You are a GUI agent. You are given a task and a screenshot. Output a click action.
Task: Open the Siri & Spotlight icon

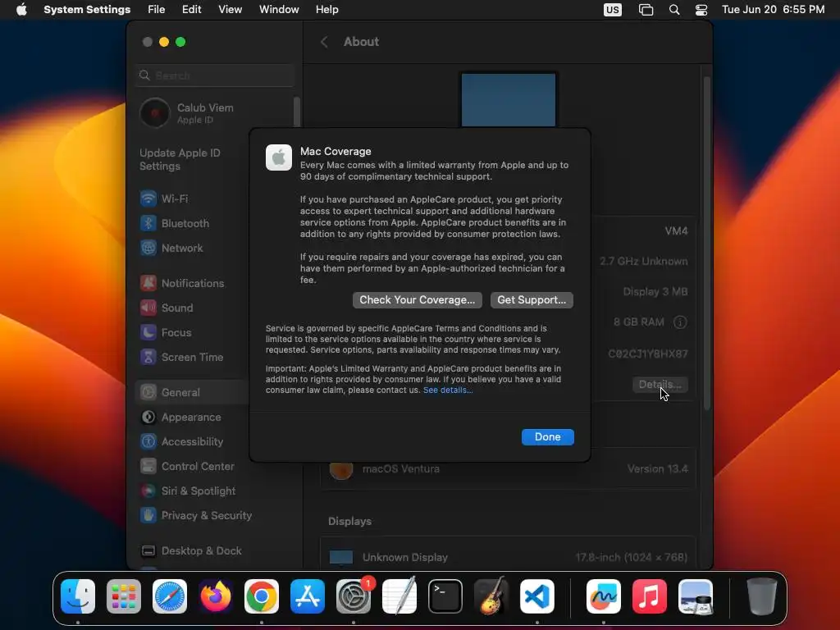[x=148, y=491]
